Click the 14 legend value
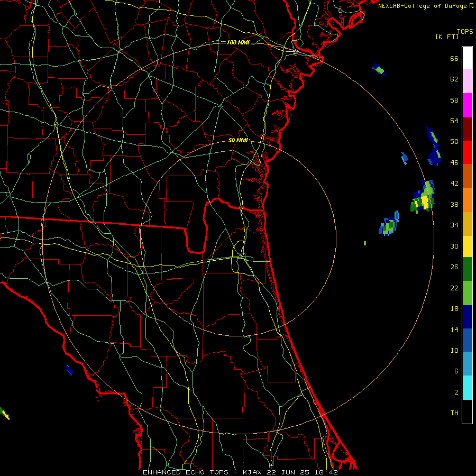 coord(454,329)
